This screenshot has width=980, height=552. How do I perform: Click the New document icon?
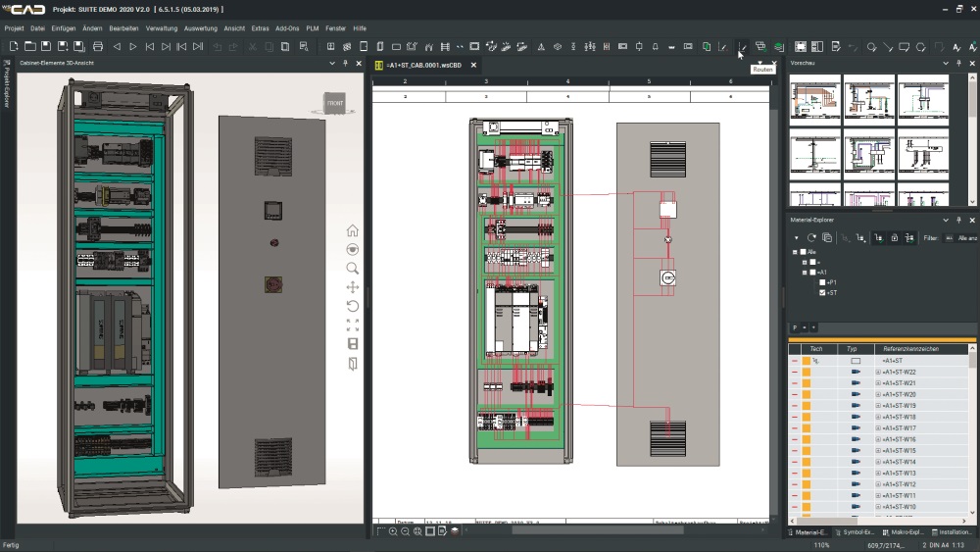pos(14,46)
